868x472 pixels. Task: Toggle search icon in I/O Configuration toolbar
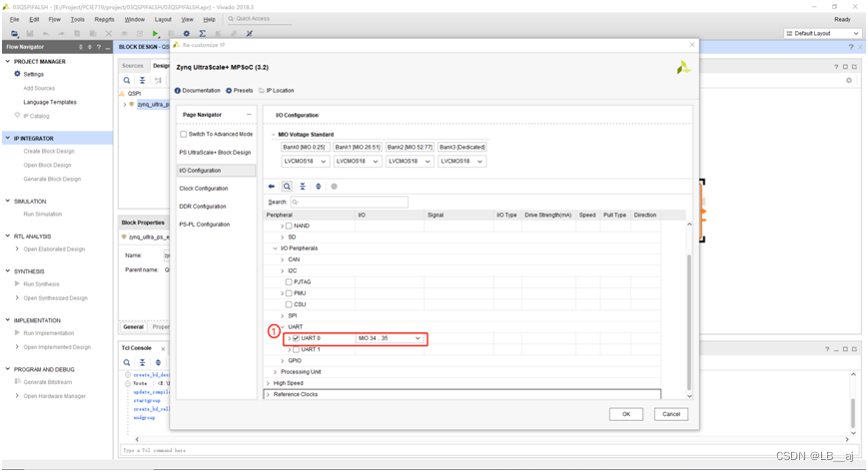point(287,187)
